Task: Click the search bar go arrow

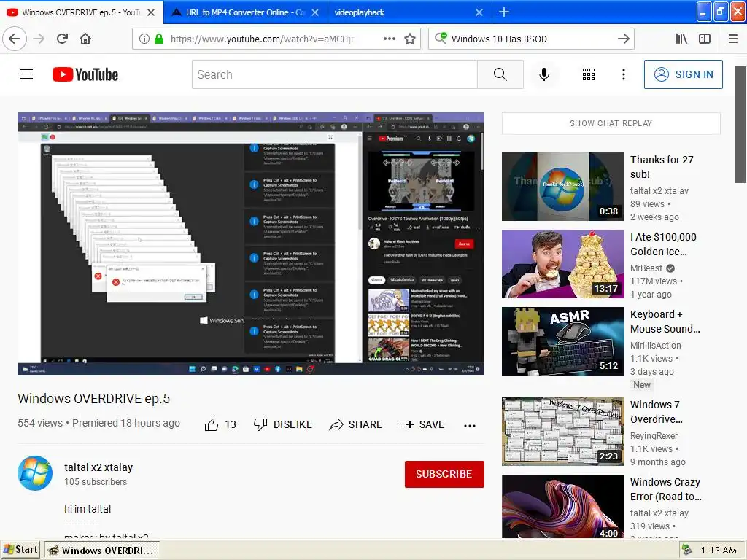Action: 623,39
